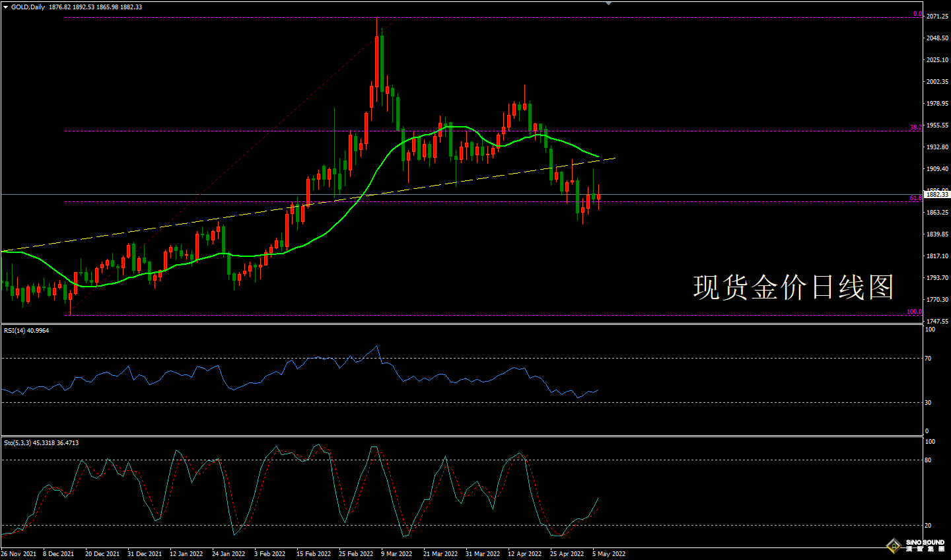Click the stochastic level 80 scale label
The height and width of the screenshot is (560, 951).
[x=928, y=460]
